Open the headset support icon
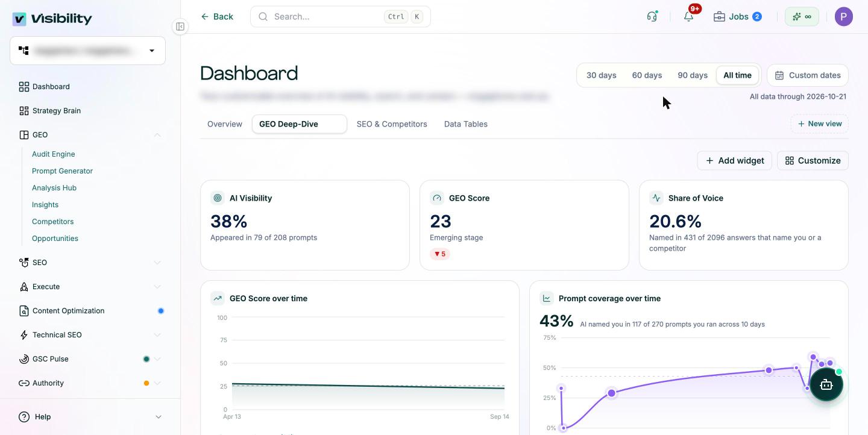This screenshot has width=868, height=435. (x=652, y=16)
